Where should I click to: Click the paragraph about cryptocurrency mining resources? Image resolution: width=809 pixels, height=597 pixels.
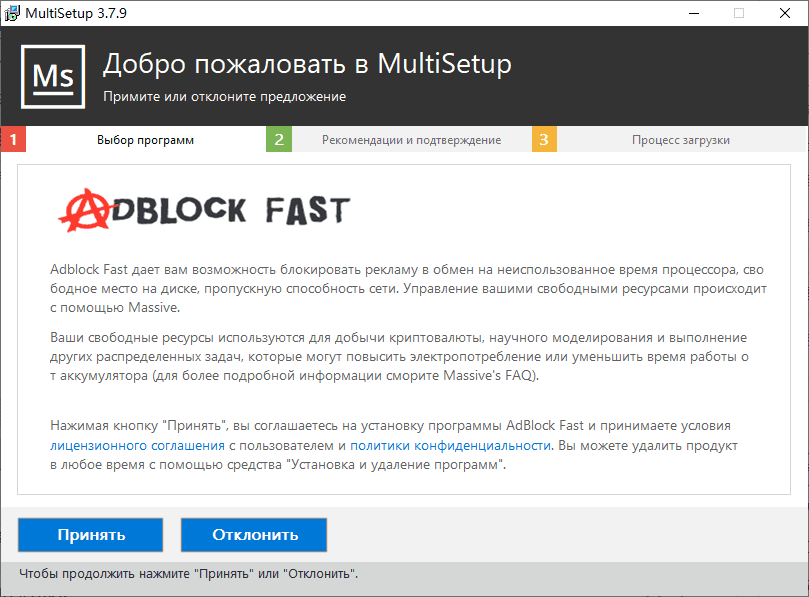400,357
